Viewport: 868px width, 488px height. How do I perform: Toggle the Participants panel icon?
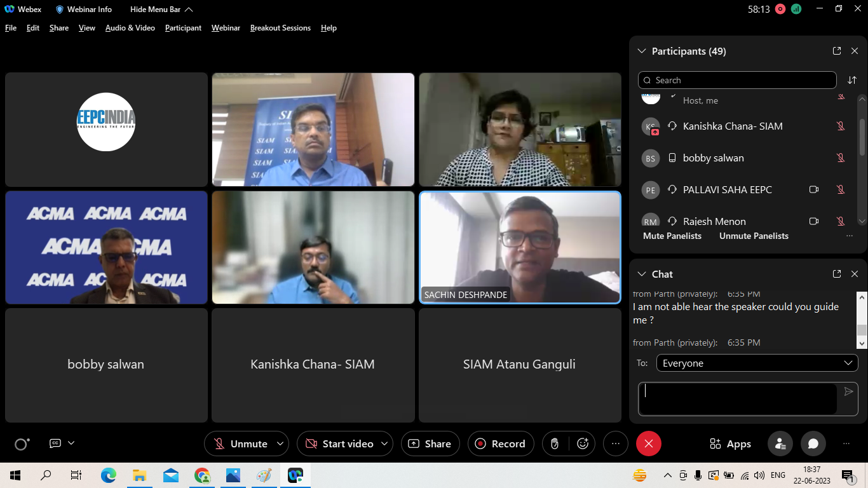click(x=780, y=444)
